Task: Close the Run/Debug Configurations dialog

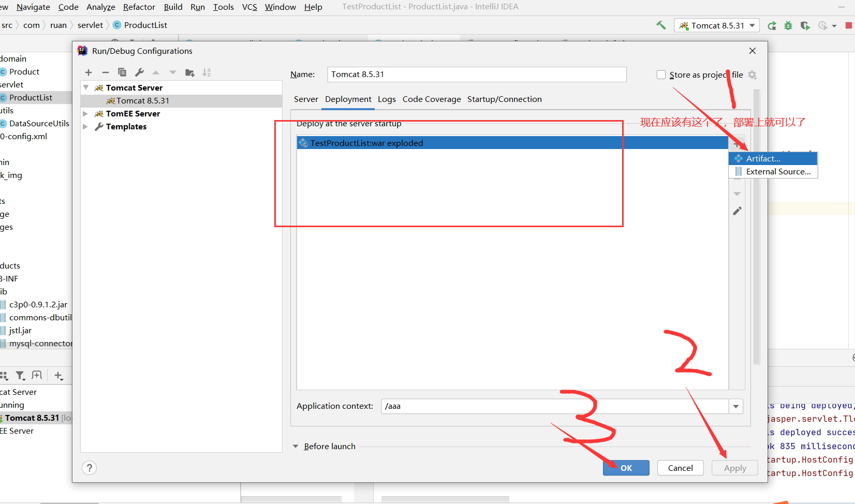Action: coord(753,51)
